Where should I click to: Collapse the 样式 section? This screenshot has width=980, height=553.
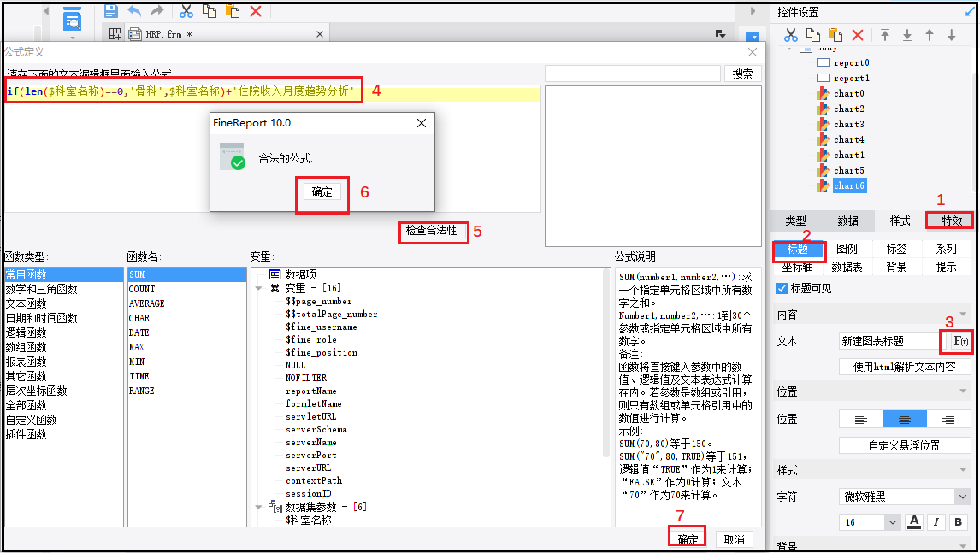click(963, 470)
